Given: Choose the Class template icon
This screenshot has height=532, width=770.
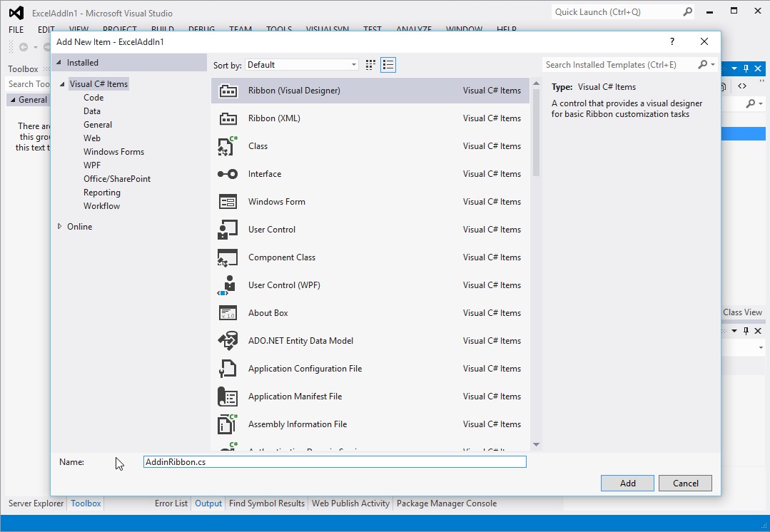Looking at the screenshot, I should tap(228, 146).
